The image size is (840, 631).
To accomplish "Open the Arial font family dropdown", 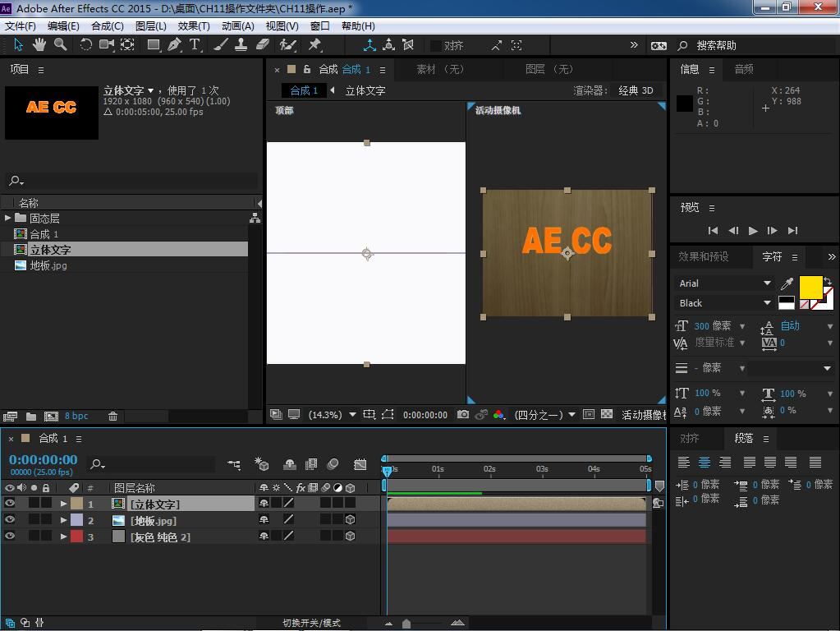I will tap(723, 283).
